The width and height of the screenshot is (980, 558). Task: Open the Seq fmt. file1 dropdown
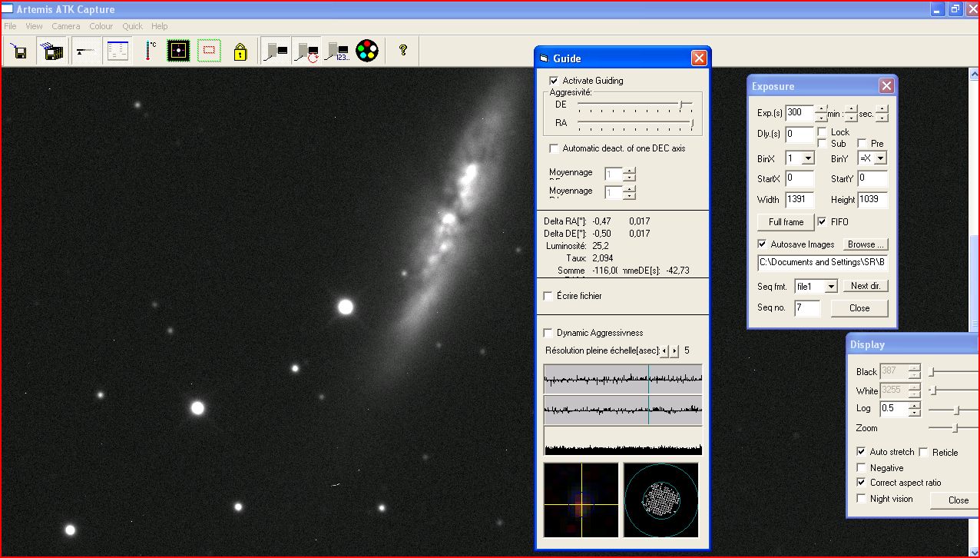[x=830, y=286]
